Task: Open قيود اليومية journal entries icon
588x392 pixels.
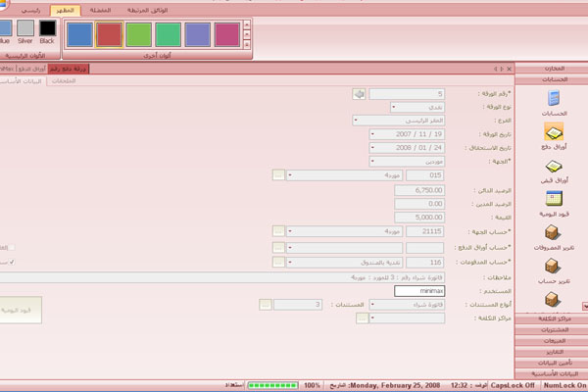Action: pyautogui.click(x=555, y=199)
